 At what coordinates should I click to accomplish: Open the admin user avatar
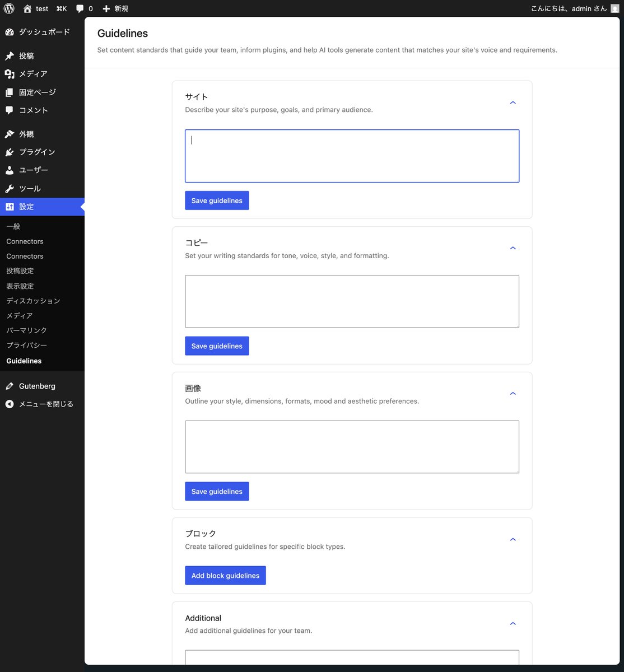(x=615, y=8)
